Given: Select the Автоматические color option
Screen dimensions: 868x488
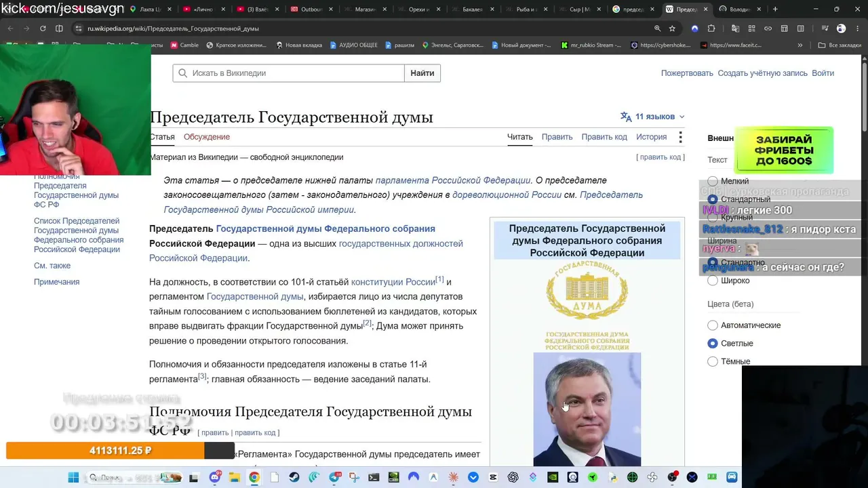Looking at the screenshot, I should tap(713, 325).
